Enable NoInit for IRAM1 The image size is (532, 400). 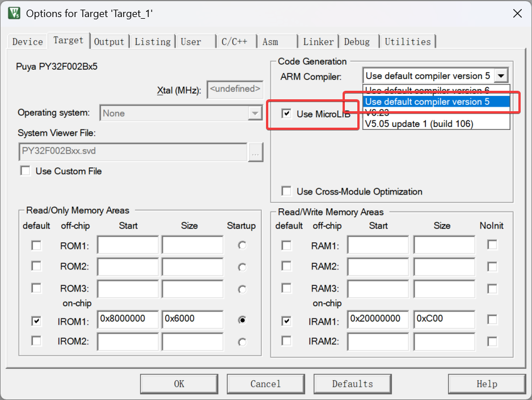tap(492, 319)
